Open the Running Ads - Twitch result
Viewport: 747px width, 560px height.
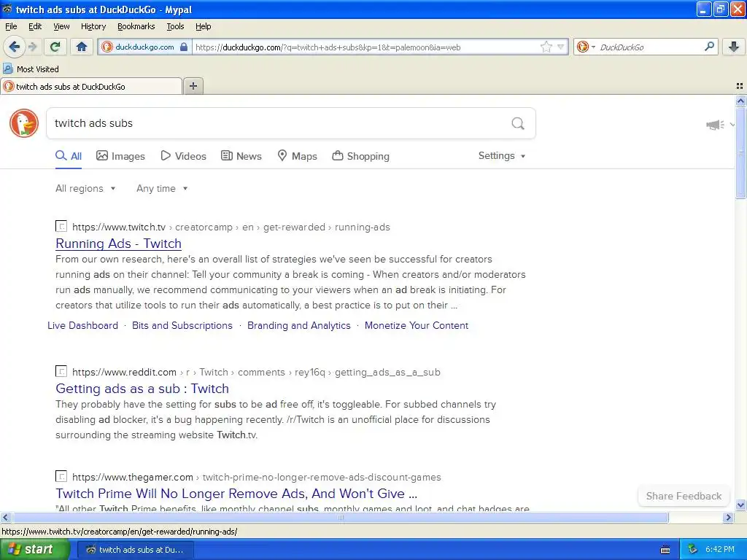119,244
